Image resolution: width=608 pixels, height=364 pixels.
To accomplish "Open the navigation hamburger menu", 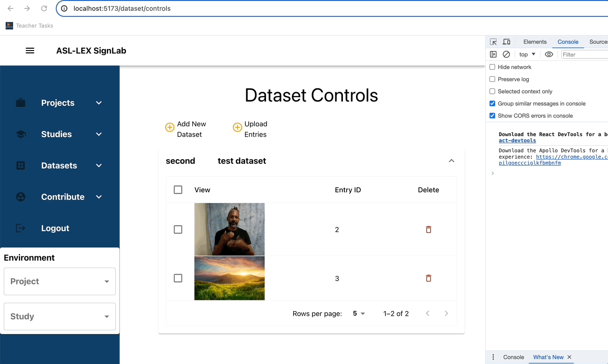I will pyautogui.click(x=30, y=50).
